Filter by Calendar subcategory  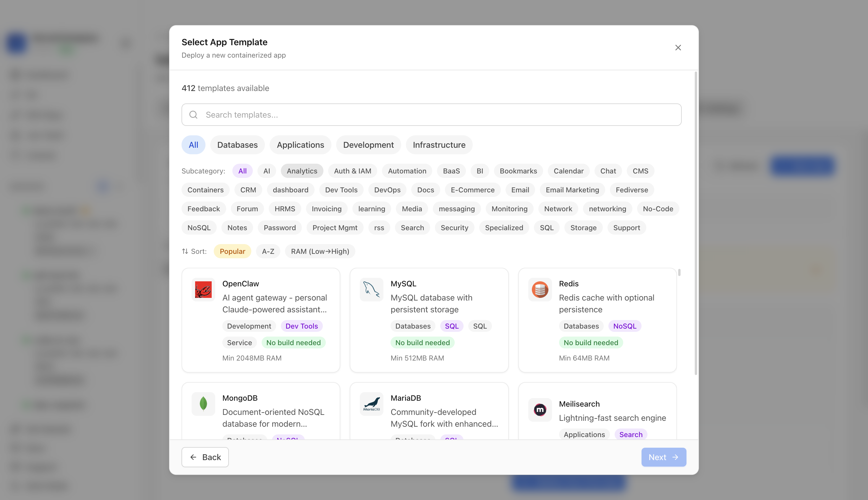[x=569, y=171]
